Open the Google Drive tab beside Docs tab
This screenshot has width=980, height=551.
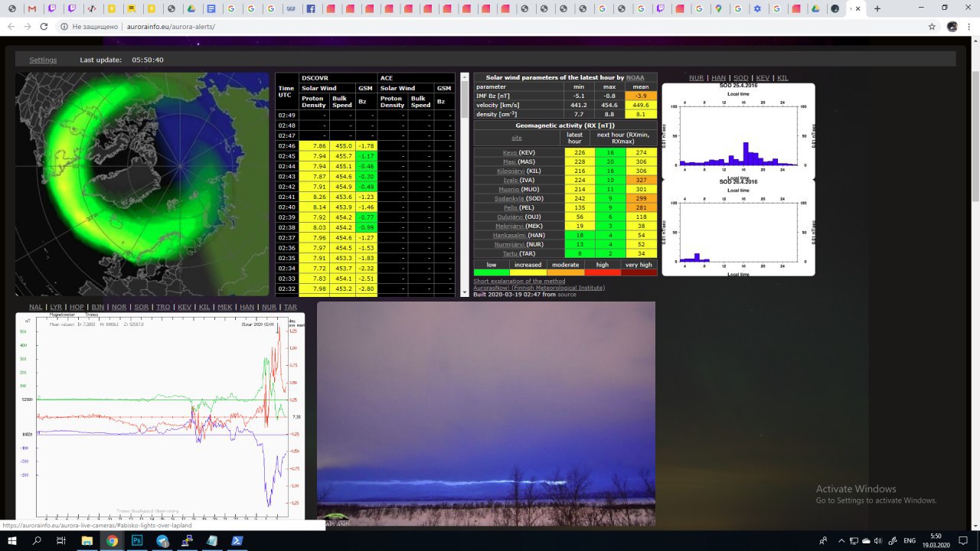191,8
